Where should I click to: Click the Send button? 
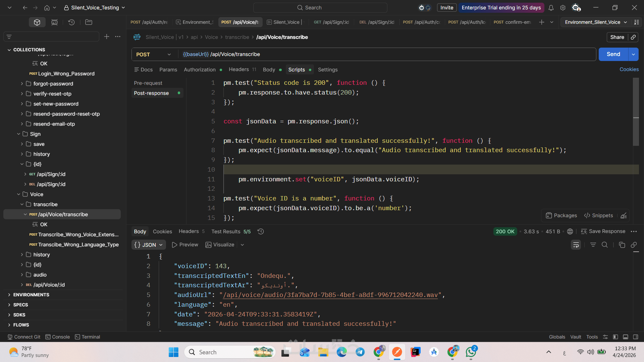[x=613, y=54]
